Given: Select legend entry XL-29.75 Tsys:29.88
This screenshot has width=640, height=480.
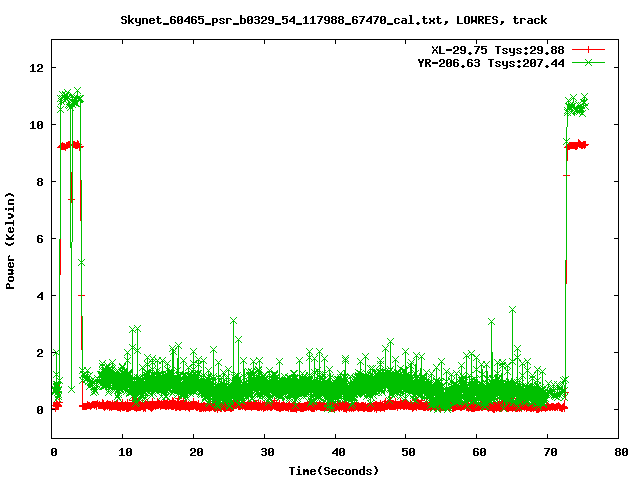Looking at the screenshot, I should click(x=498, y=50).
